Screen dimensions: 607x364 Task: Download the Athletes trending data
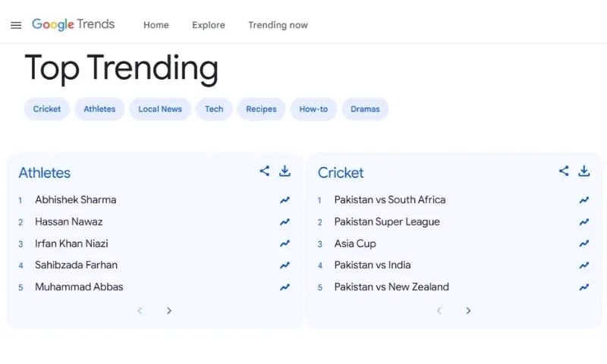coord(285,171)
